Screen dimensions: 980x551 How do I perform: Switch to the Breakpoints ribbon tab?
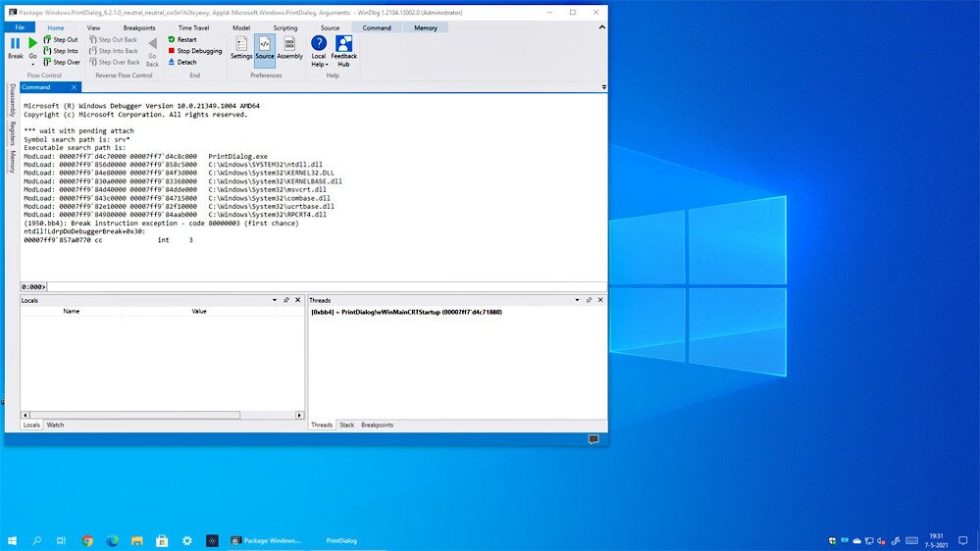pos(139,27)
